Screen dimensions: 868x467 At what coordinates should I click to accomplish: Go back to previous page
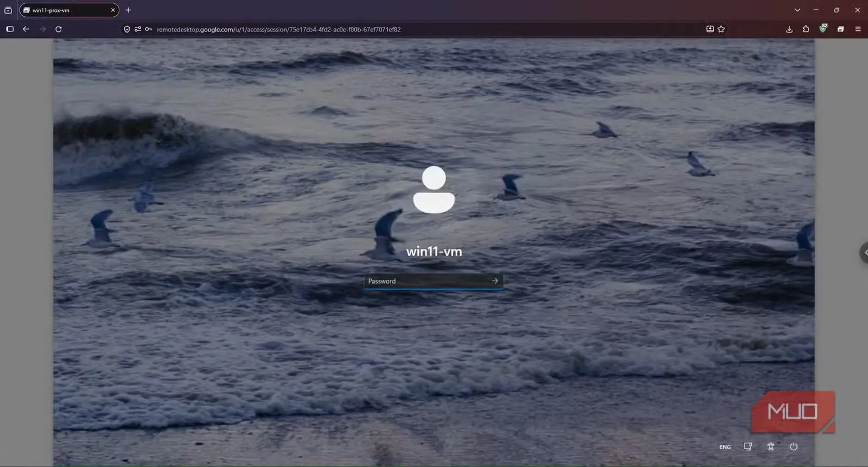click(x=26, y=29)
